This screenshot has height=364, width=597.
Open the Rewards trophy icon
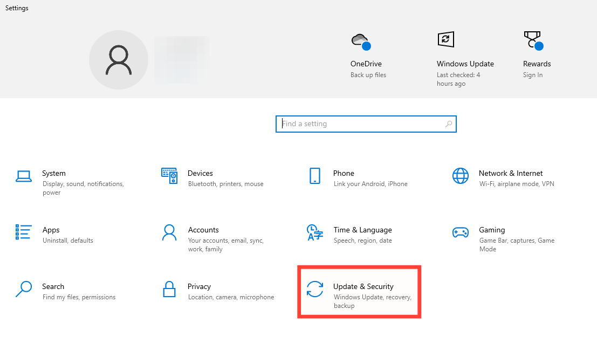pyautogui.click(x=532, y=40)
